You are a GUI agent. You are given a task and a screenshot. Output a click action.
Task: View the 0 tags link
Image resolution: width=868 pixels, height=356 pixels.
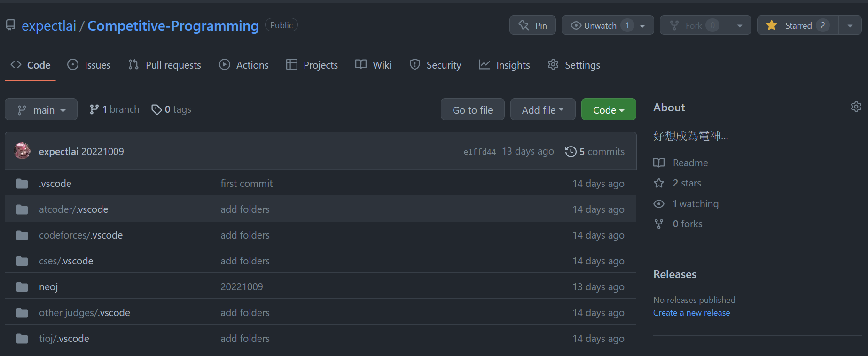[171, 109]
